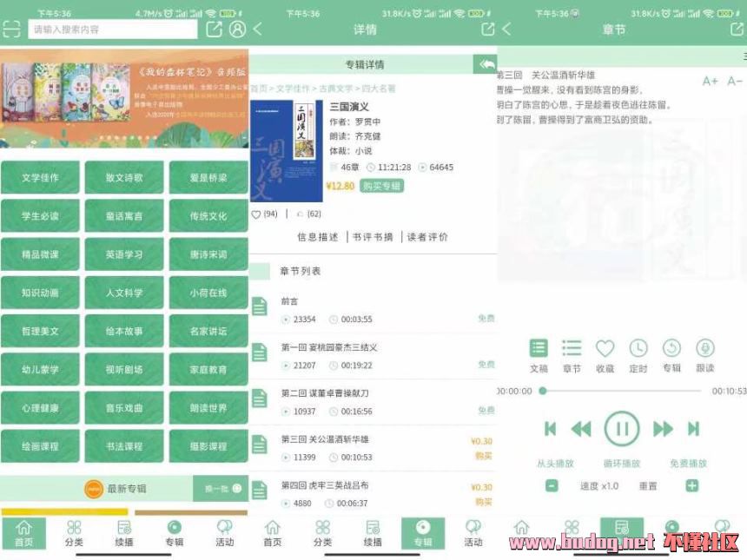Click the playback progress slider
The height and width of the screenshot is (560, 747).
point(622,391)
